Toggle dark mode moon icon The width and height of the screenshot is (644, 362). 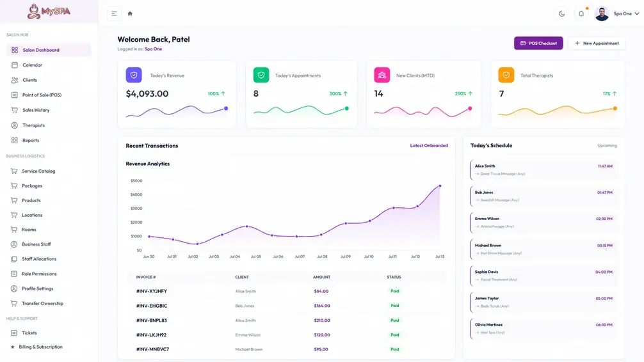561,13
